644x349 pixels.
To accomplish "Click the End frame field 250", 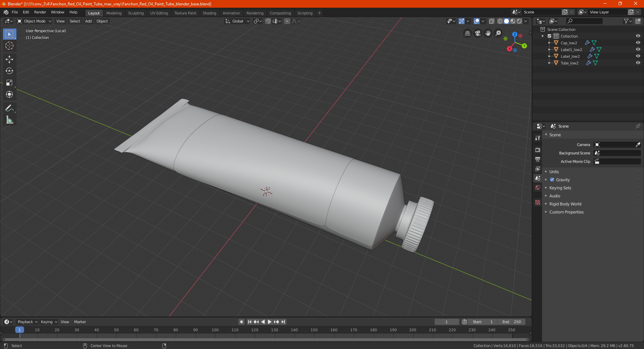I will [x=512, y=322].
